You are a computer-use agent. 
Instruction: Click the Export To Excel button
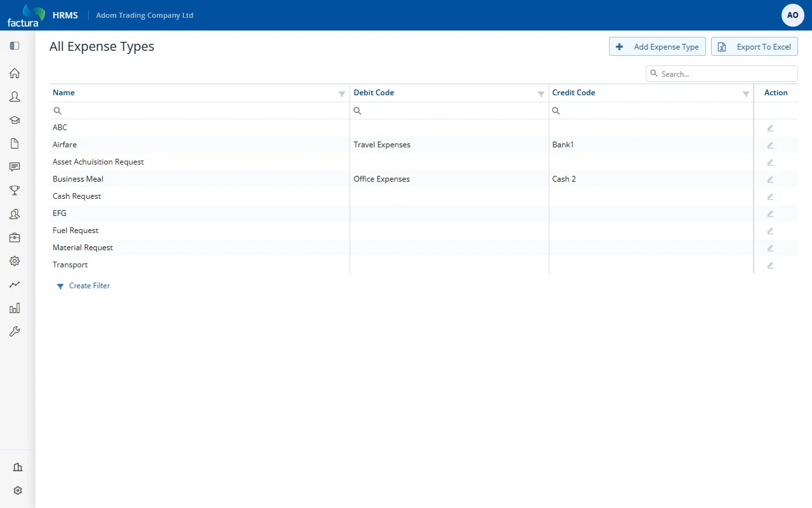[754, 46]
